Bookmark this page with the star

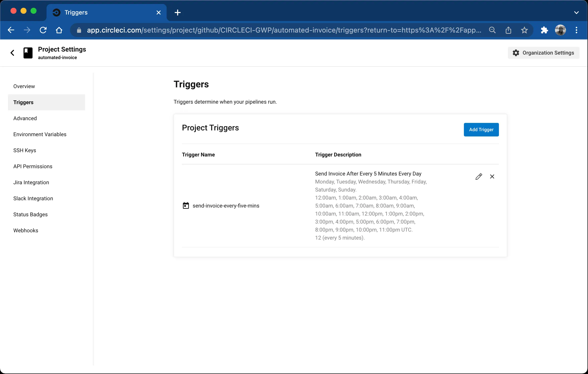(524, 30)
